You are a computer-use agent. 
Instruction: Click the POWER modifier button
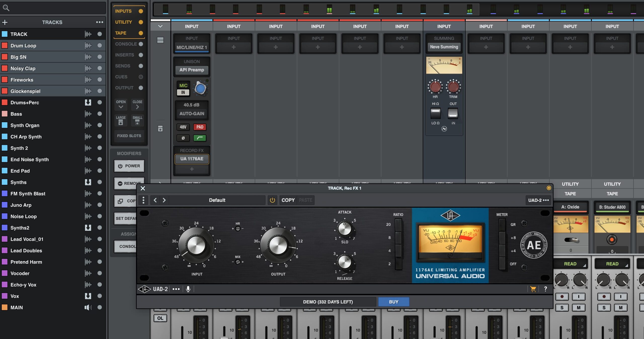point(129,166)
